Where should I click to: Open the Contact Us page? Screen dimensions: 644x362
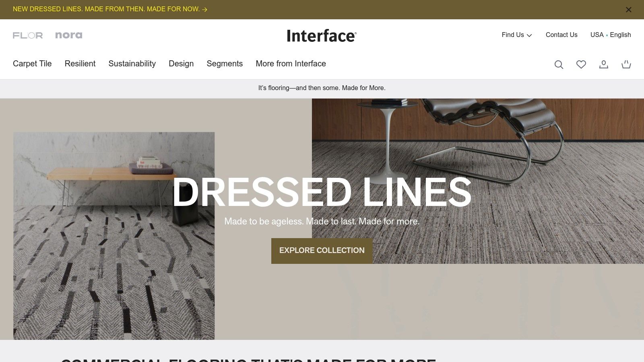click(x=561, y=35)
